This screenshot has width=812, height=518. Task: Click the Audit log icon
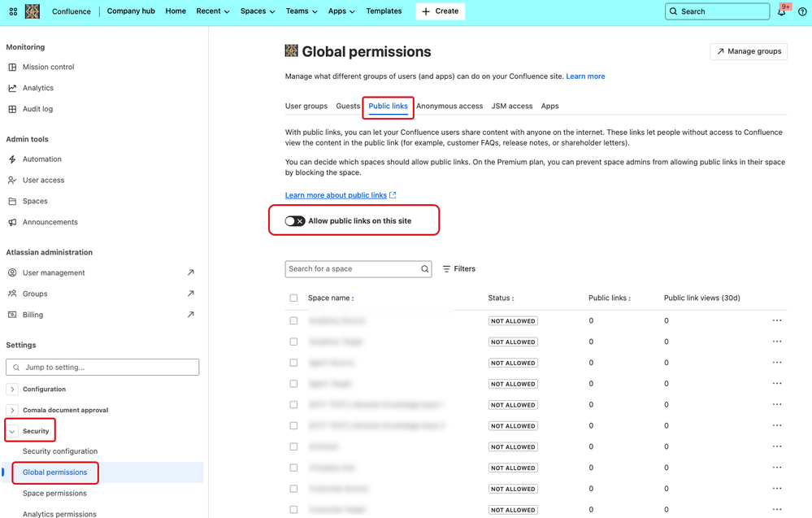coord(12,109)
